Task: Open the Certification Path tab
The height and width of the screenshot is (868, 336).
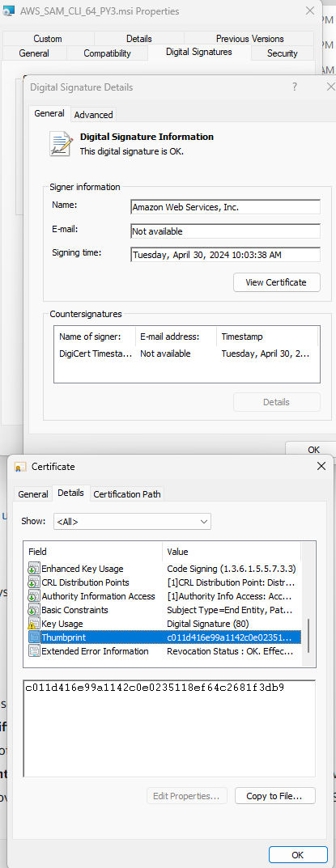Action: point(127,493)
